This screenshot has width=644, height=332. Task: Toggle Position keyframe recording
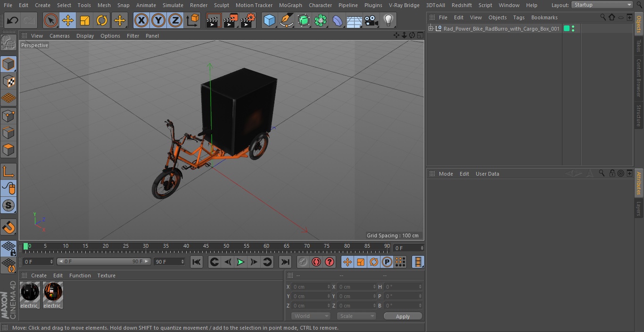(347, 262)
